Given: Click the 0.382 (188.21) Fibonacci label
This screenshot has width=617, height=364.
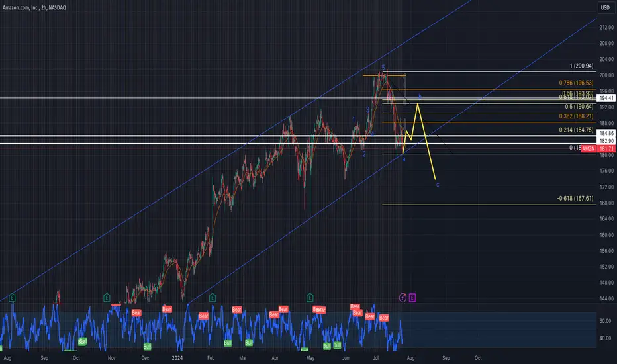Looking at the screenshot, I should tap(576, 116).
